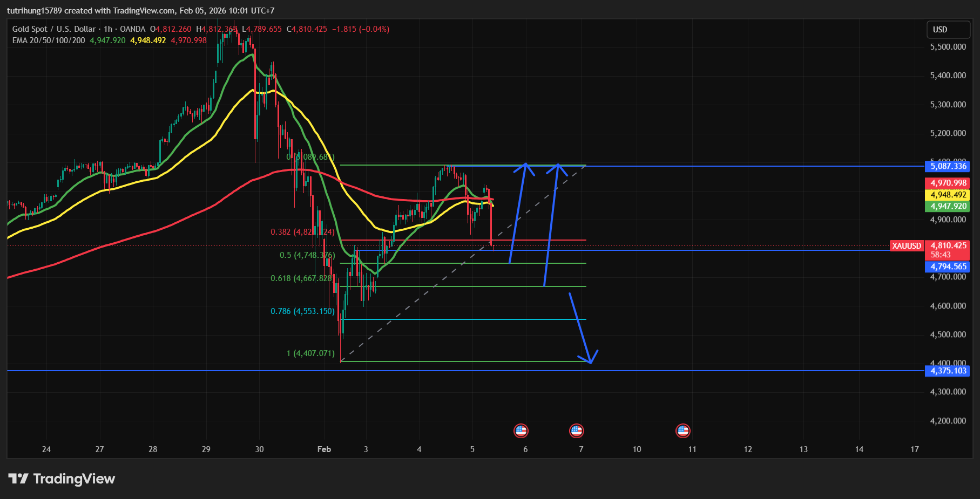This screenshot has width=980, height=499.
Task: Select the red 4,970.998 EMA axis label
Action: (948, 183)
